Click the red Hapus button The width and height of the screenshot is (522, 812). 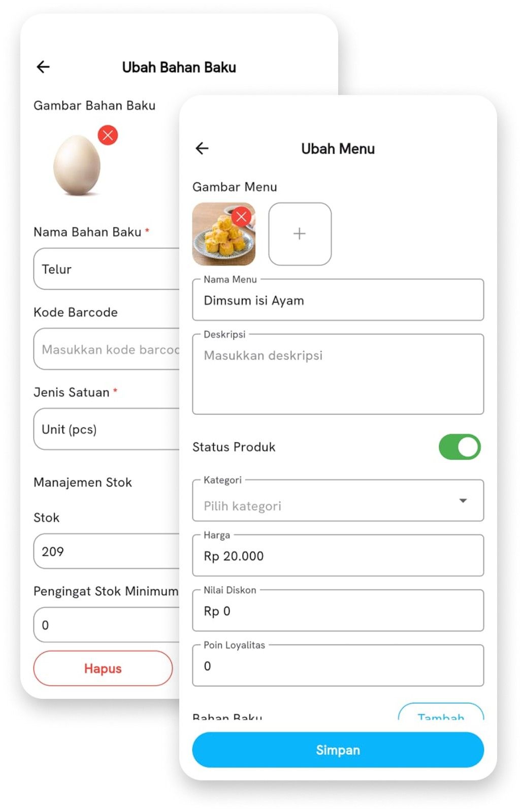tap(103, 668)
